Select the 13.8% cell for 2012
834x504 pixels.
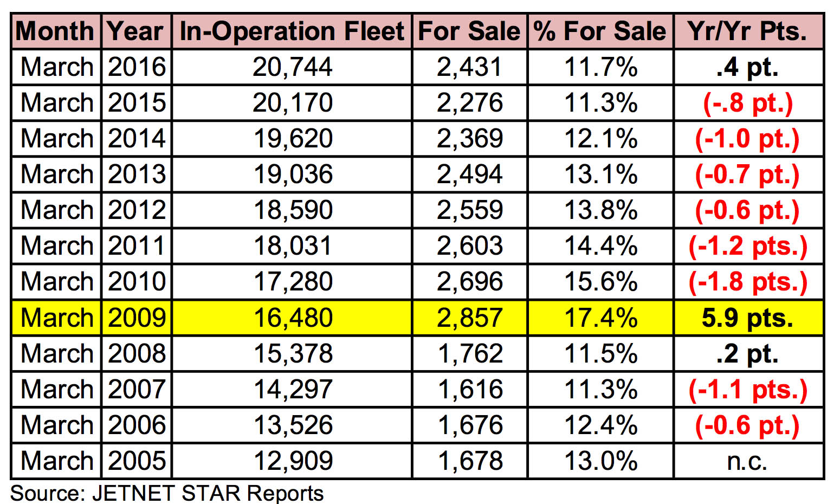[600, 210]
